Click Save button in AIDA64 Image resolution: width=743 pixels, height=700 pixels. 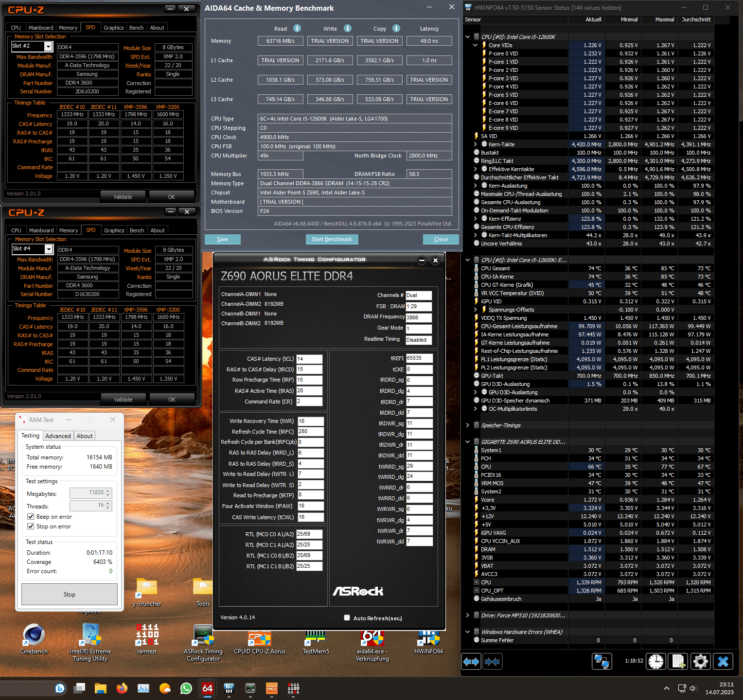tap(223, 239)
